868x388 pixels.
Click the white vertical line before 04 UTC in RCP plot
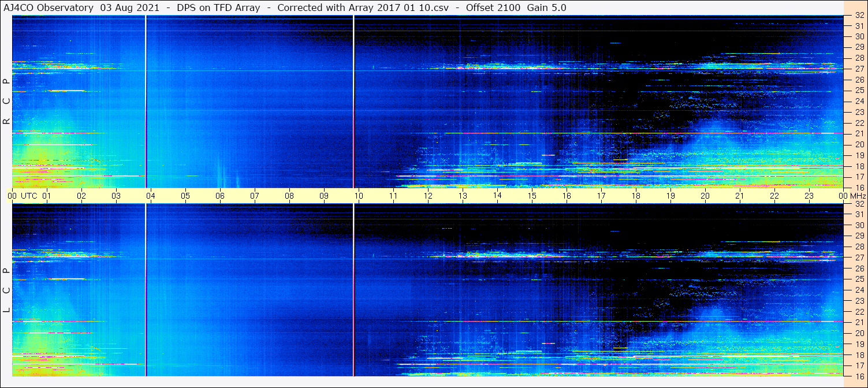[x=146, y=102]
